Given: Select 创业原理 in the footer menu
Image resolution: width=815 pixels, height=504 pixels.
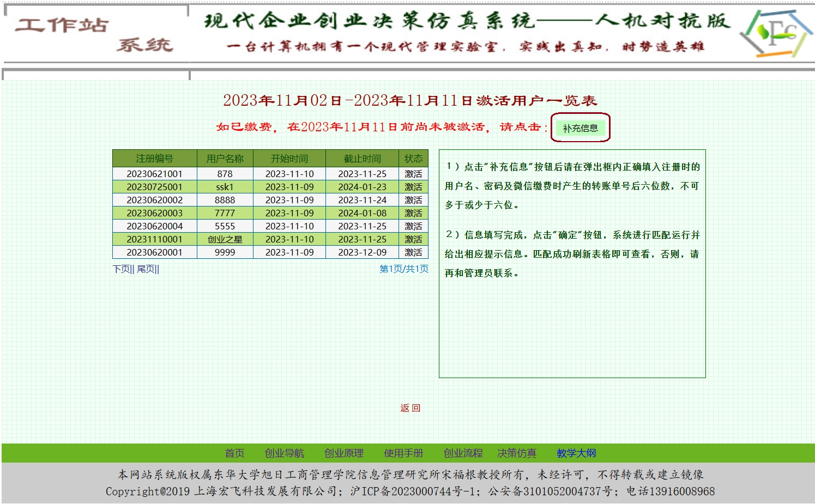Looking at the screenshot, I should tap(343, 453).
